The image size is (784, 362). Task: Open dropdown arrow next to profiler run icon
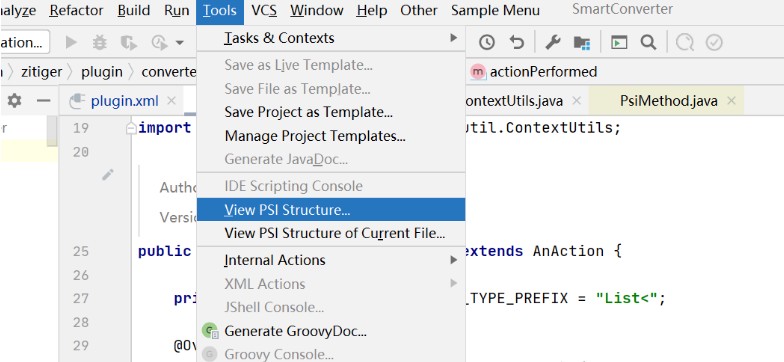[180, 43]
